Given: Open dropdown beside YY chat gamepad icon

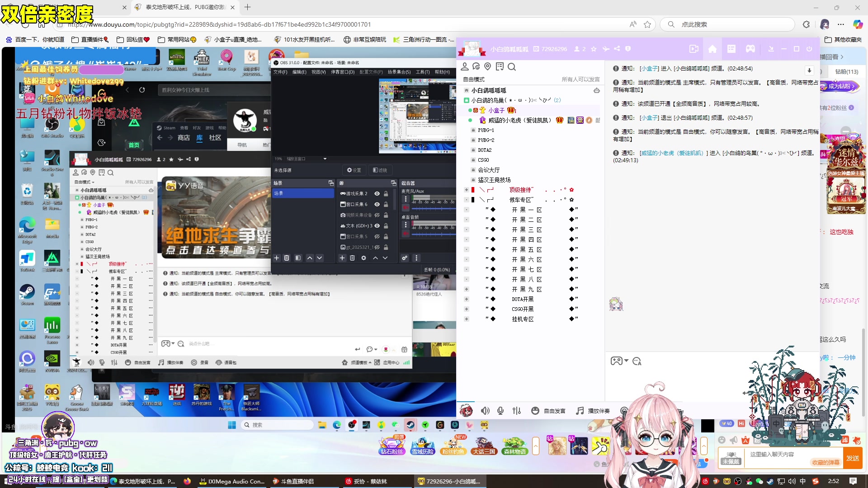Looking at the screenshot, I should pyautogui.click(x=626, y=361).
